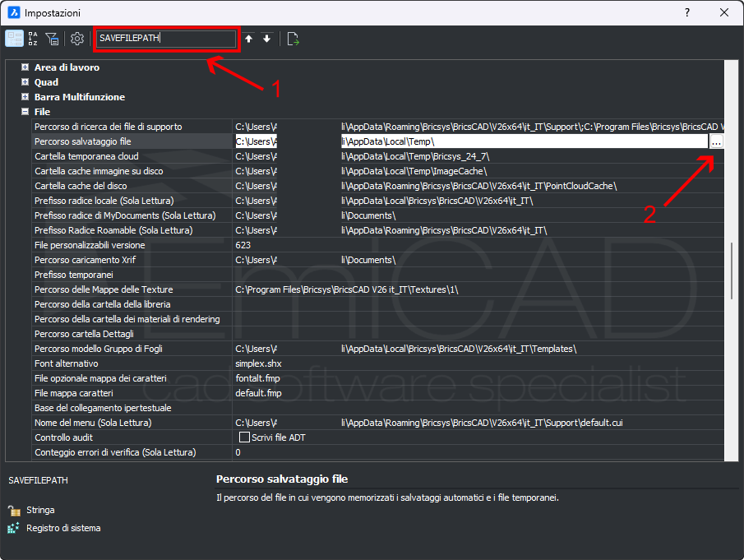Image resolution: width=744 pixels, height=560 pixels.
Task: Jump to previous search result with up arrow
Action: (249, 39)
